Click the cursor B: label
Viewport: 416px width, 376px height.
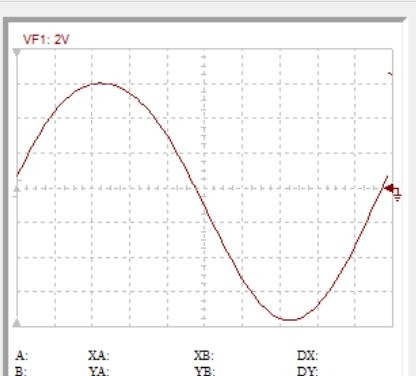pyautogui.click(x=21, y=371)
